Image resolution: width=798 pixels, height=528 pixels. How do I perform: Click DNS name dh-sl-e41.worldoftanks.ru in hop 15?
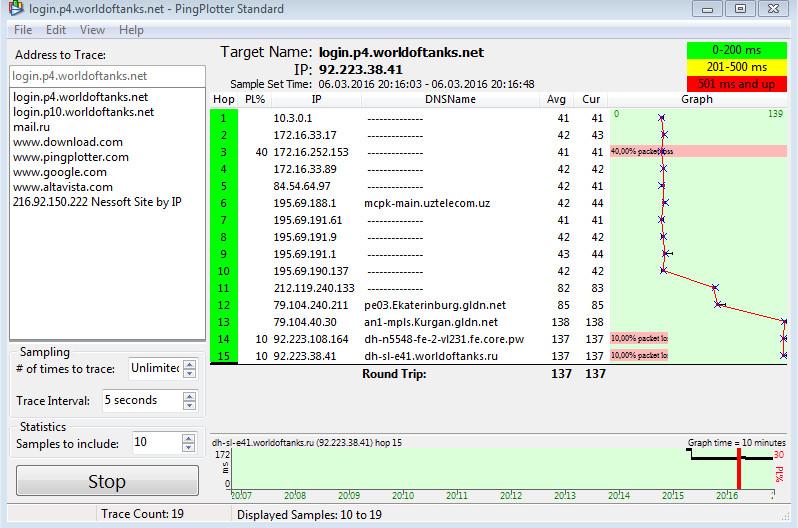pos(431,356)
